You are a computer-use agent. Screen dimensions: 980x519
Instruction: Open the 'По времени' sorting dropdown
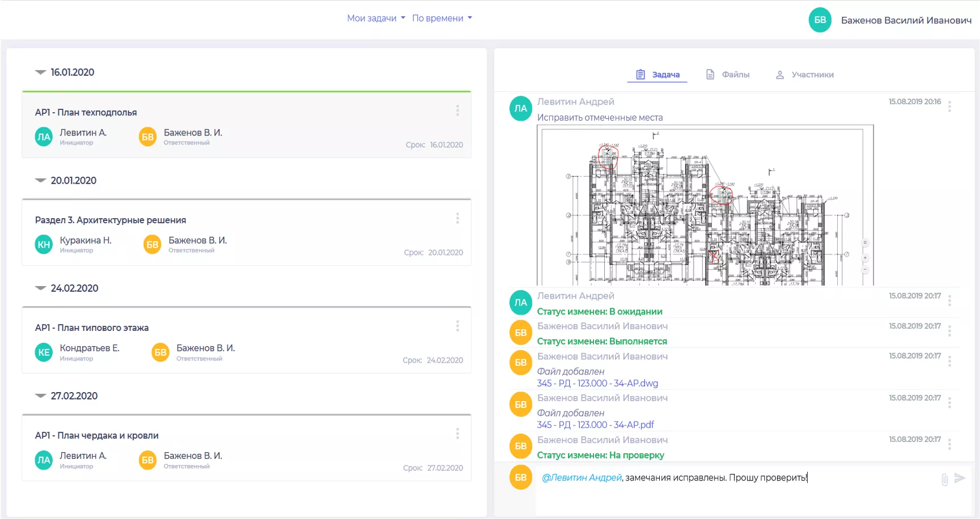(x=442, y=18)
